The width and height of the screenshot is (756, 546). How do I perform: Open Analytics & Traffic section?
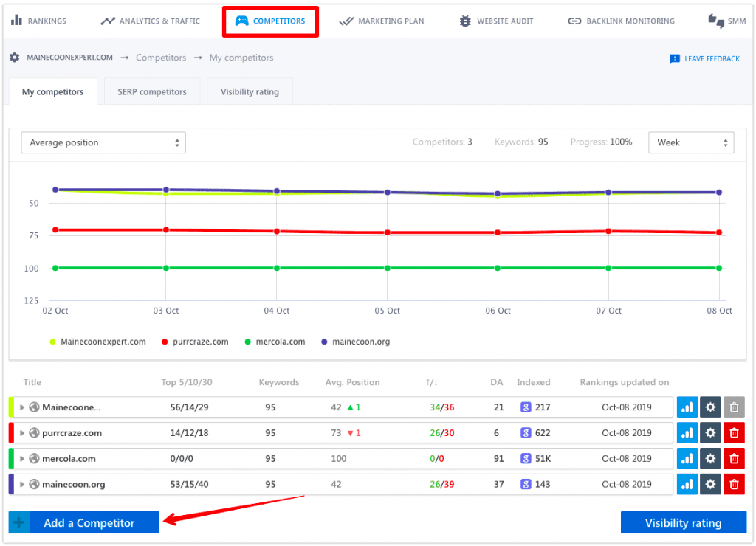point(150,21)
